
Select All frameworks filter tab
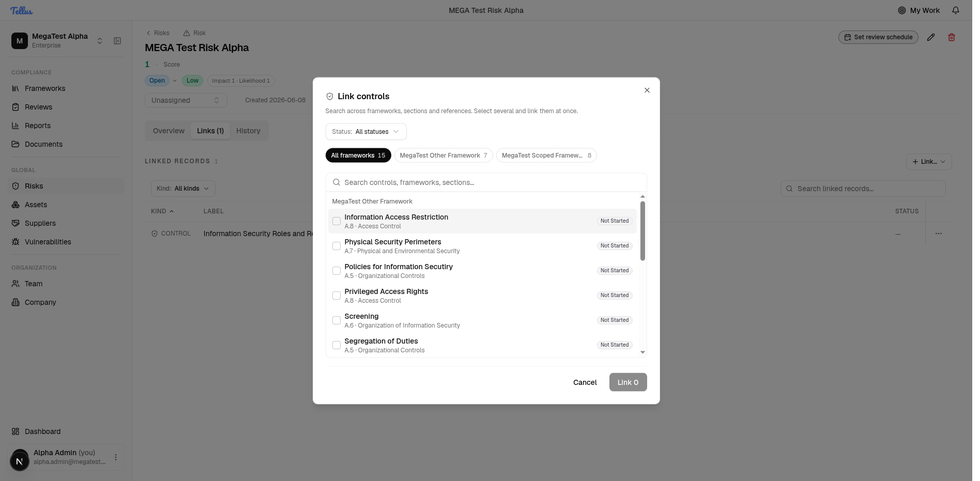pos(358,156)
